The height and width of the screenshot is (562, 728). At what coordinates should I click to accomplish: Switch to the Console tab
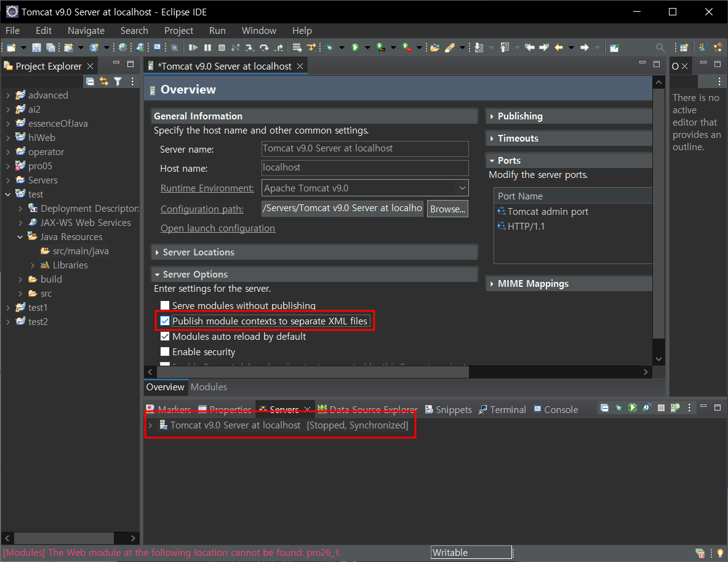point(556,410)
